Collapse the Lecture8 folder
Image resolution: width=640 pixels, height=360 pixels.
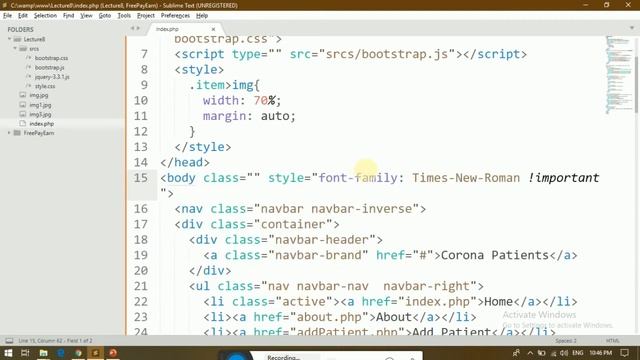(9, 39)
